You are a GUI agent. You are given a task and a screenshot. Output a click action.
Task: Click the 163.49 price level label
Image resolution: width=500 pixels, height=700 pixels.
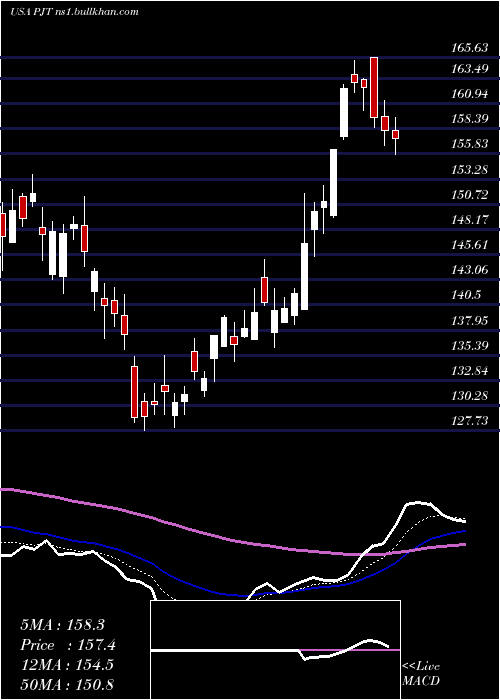tap(470, 68)
